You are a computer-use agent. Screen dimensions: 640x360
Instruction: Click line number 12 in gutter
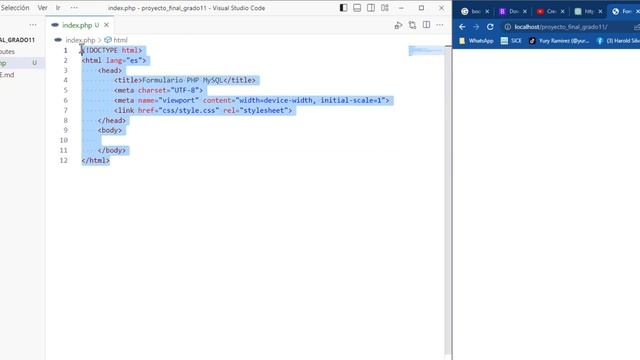point(63,160)
